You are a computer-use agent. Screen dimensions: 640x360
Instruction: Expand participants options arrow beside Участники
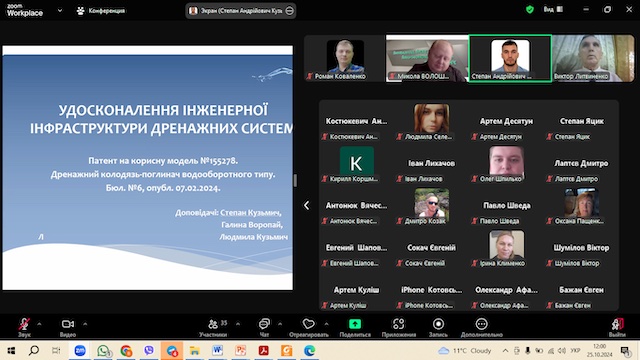[238, 324]
